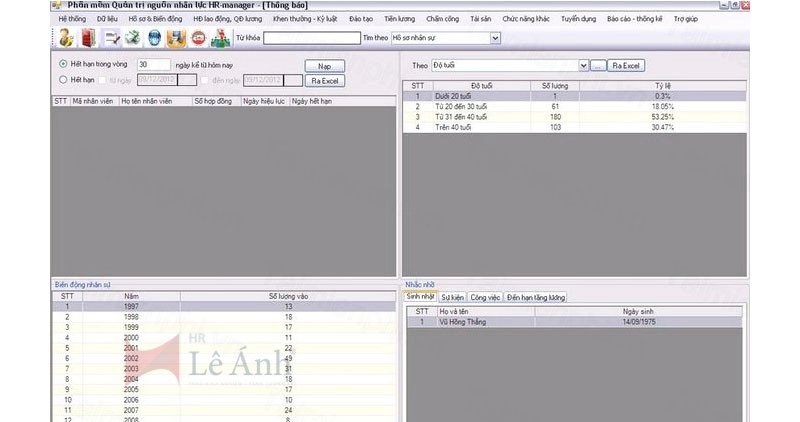Click the group of people toolbar icon

pos(219,38)
